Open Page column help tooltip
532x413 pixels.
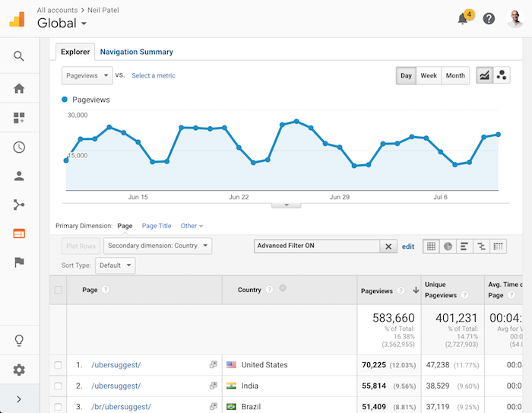coord(106,289)
